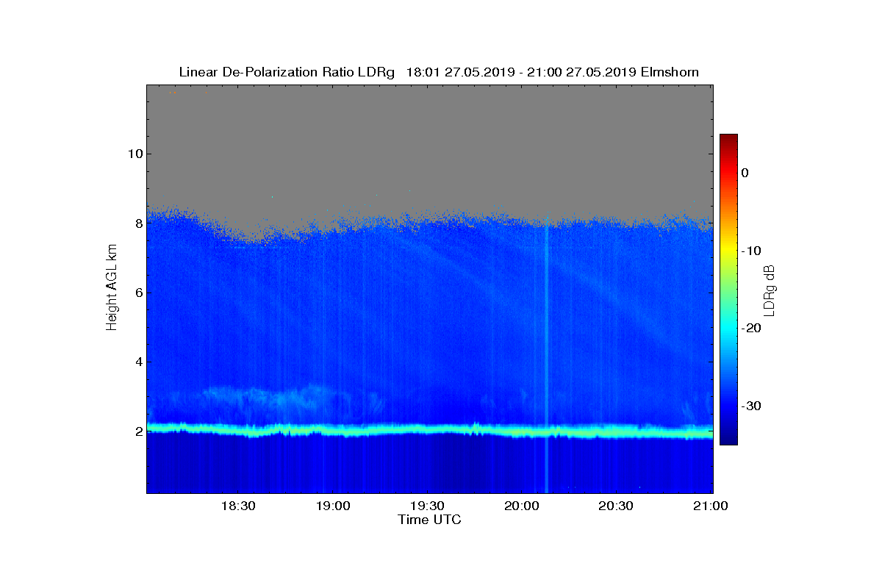Click the height tick label 8

pyautogui.click(x=138, y=223)
